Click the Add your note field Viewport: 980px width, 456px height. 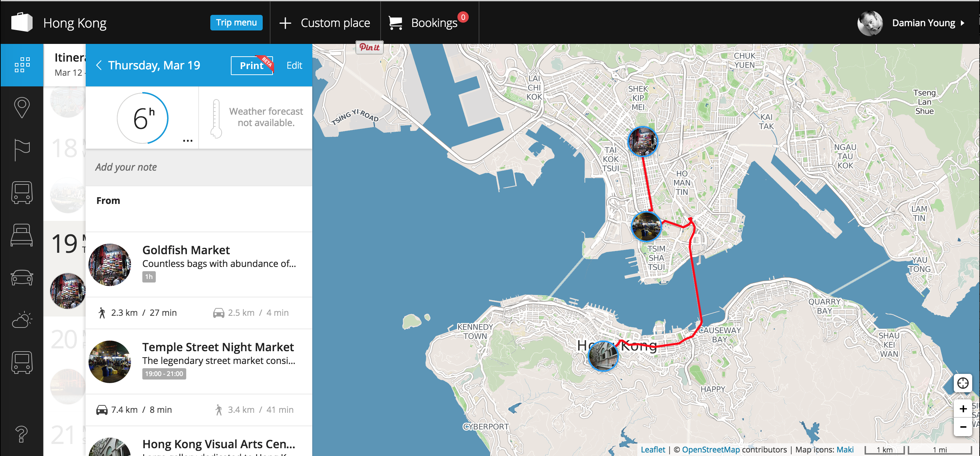199,167
